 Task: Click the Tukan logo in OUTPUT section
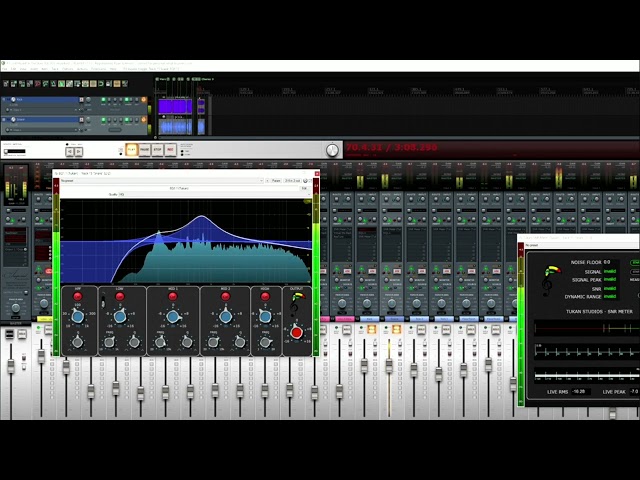point(297,303)
